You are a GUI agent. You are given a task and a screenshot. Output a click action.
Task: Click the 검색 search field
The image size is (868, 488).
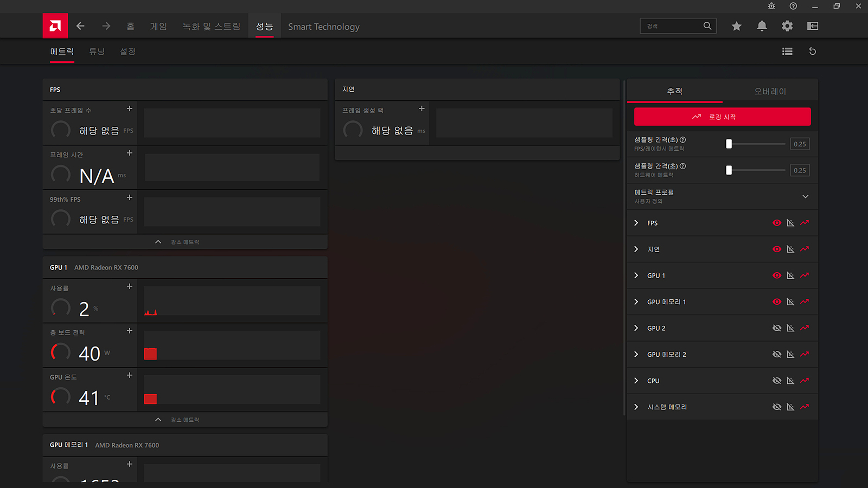tap(673, 26)
